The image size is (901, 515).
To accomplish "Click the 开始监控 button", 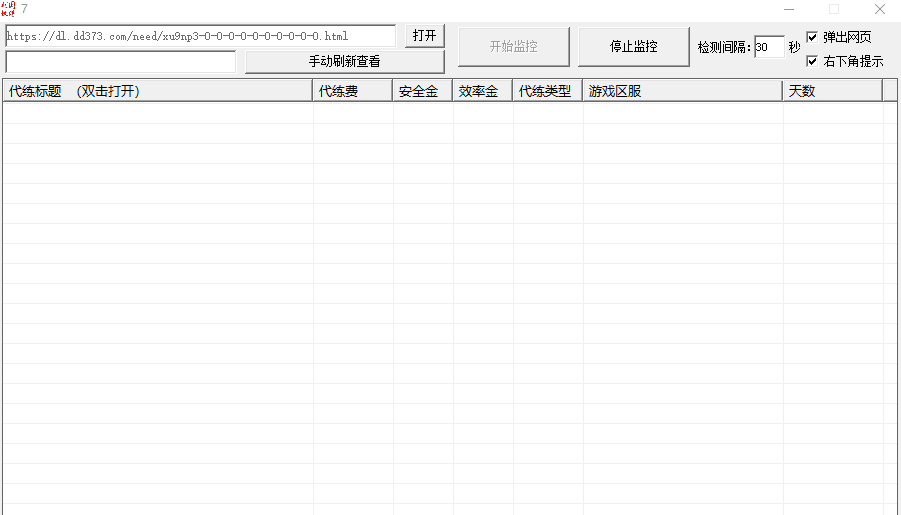I will click(x=514, y=47).
